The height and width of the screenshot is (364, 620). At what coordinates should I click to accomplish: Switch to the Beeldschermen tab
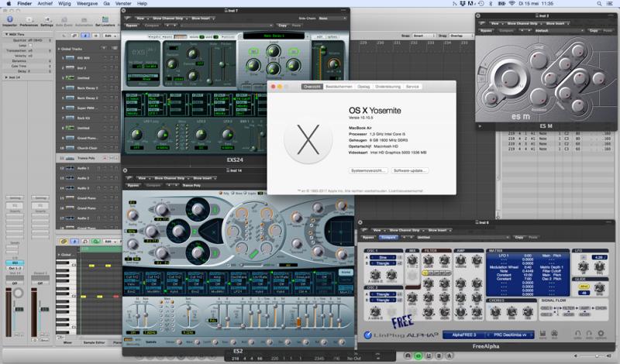[x=339, y=87]
